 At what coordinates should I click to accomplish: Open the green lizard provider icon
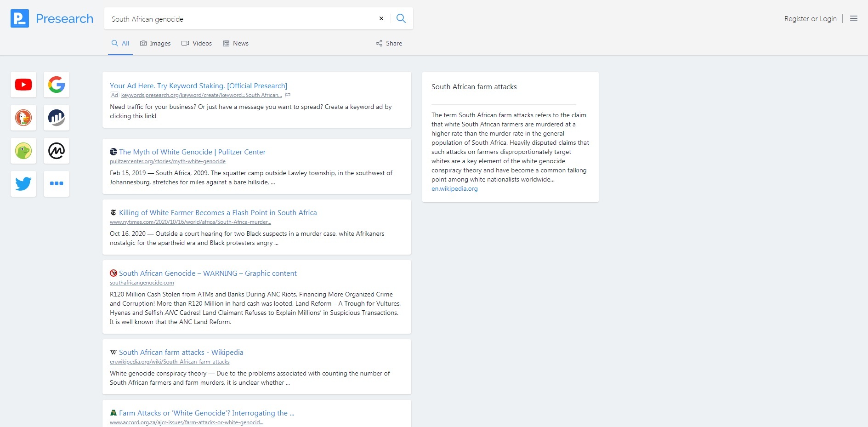pos(23,151)
